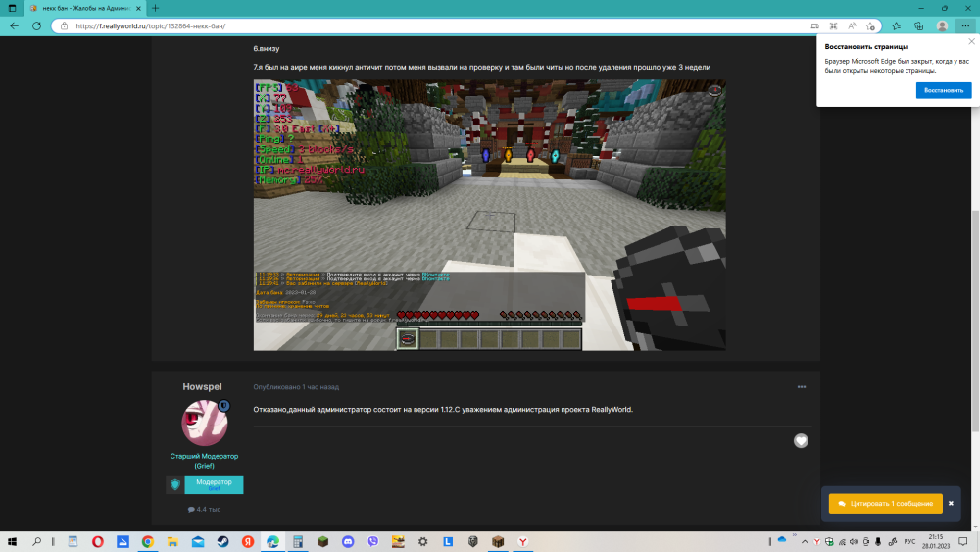Activate the Read aloud icon

coord(852,26)
